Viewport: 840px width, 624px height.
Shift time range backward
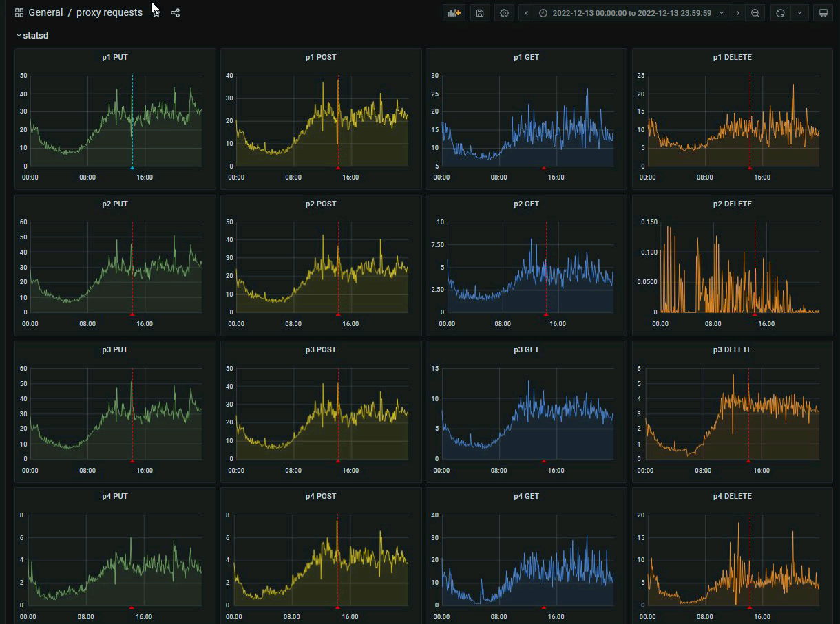pos(527,12)
